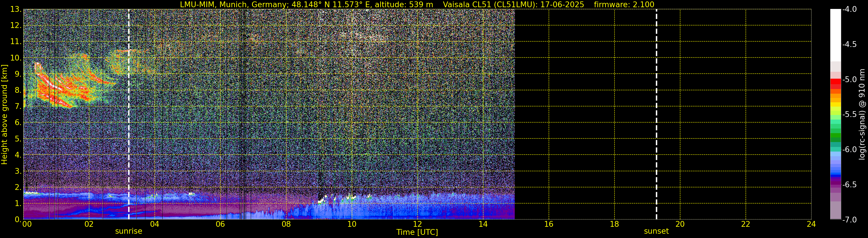
Task: Click the '6.' height axis tick label
Action: coord(18,123)
